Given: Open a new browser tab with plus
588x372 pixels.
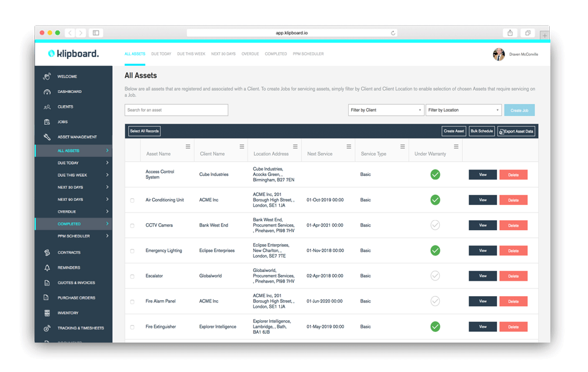Looking at the screenshot, I should 544,36.
